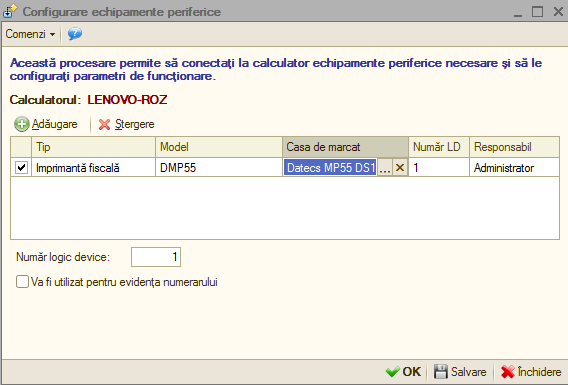Click the Model column header

click(219, 147)
